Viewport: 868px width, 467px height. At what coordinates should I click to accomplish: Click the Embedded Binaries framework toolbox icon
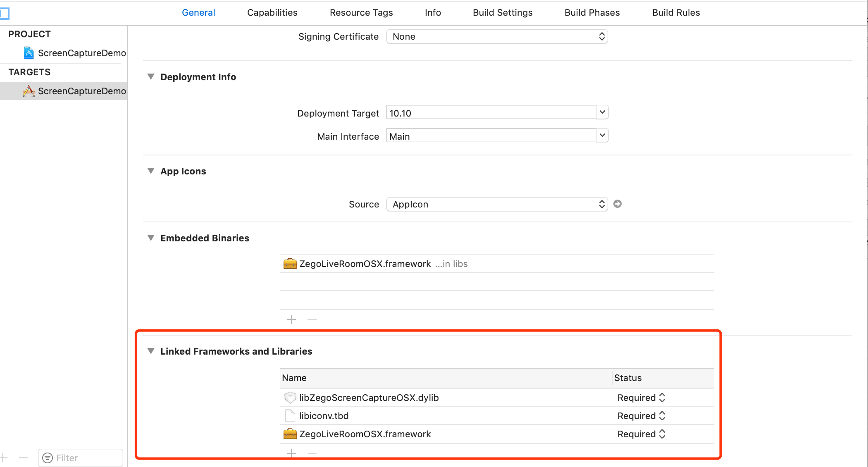(290, 264)
